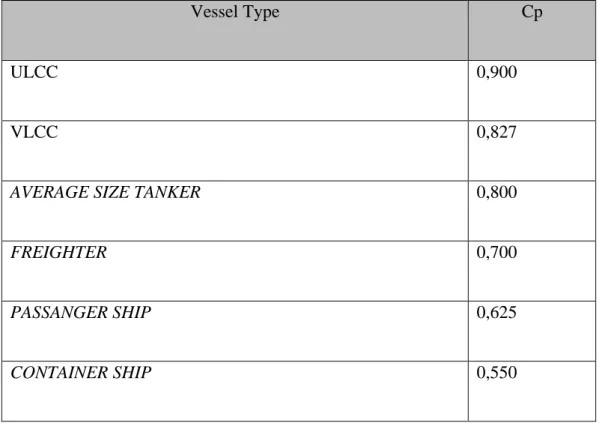Image resolution: width=599 pixels, height=423 pixels.
Task: Click the FREIGHTER row label
Action: (x=58, y=252)
